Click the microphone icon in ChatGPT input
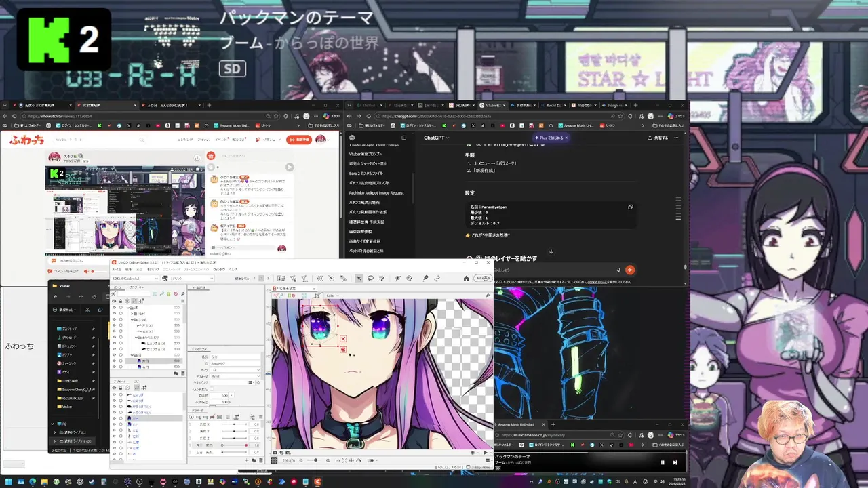 (618, 270)
